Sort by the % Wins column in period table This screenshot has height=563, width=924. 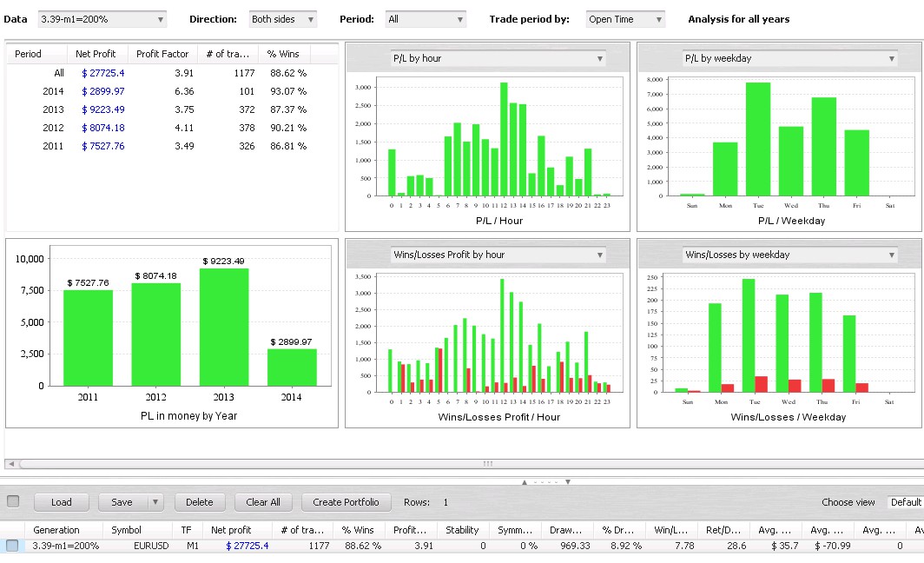(283, 54)
